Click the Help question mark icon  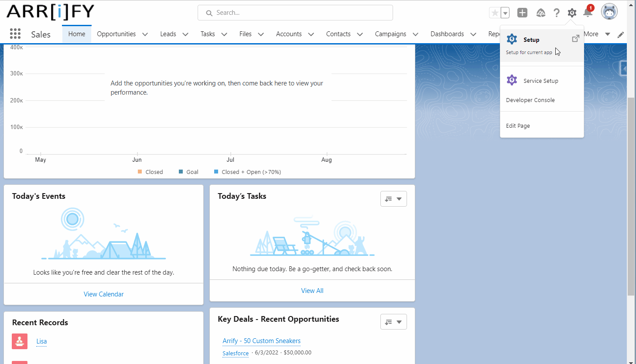557,13
